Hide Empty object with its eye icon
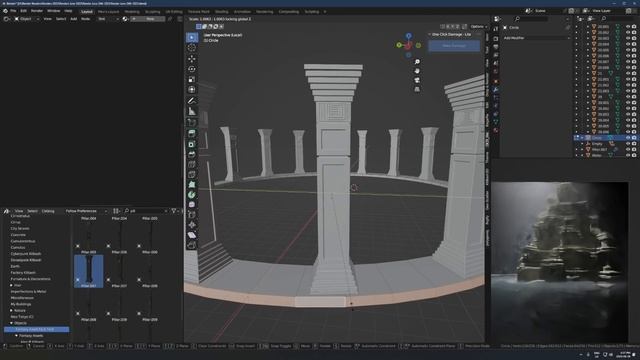Image resolution: width=640 pixels, height=360 pixels. click(628, 144)
